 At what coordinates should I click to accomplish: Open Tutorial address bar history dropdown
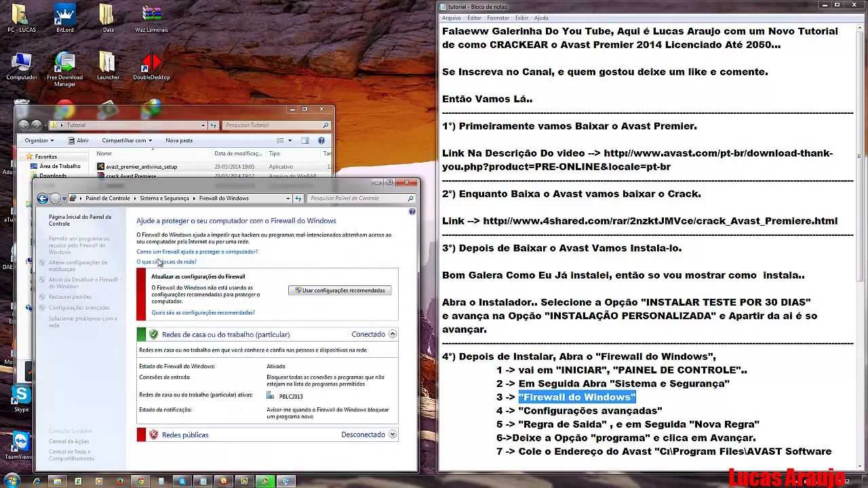click(203, 125)
